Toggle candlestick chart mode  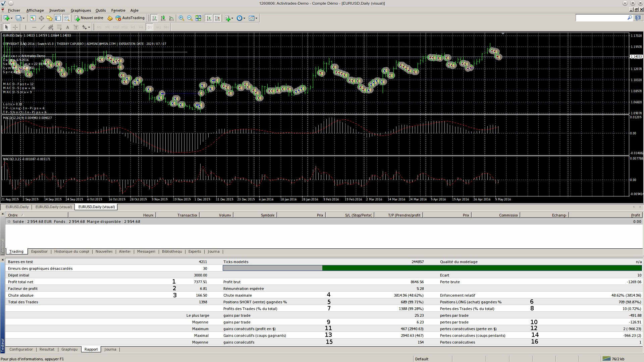pyautogui.click(x=163, y=18)
